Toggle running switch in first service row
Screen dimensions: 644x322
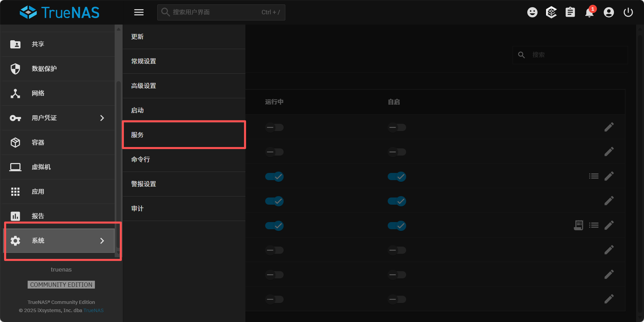point(274,128)
